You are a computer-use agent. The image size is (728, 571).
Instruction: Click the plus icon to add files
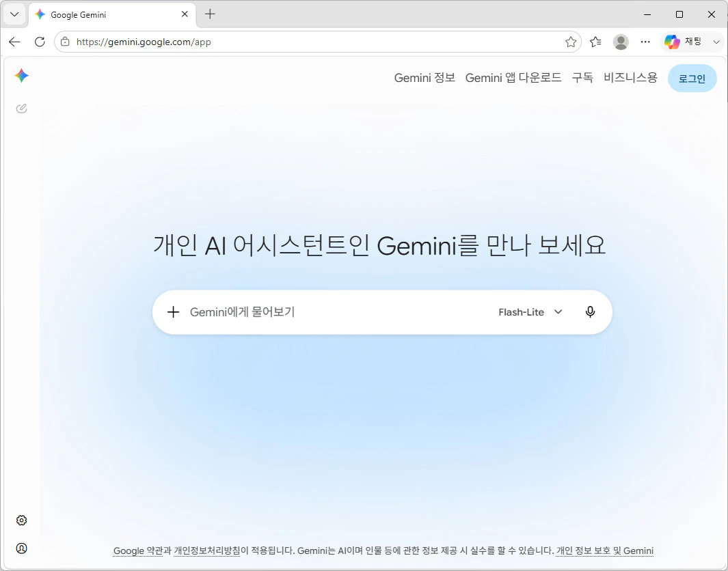173,312
